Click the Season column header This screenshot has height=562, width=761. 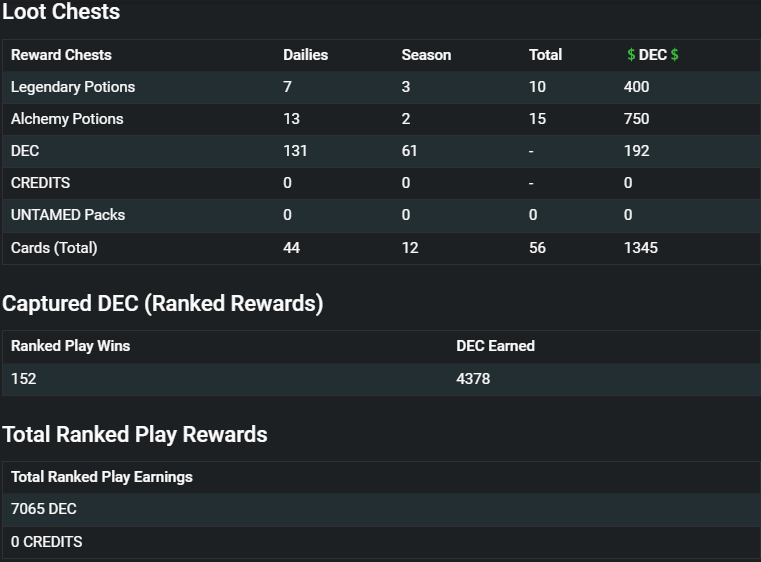click(x=426, y=55)
